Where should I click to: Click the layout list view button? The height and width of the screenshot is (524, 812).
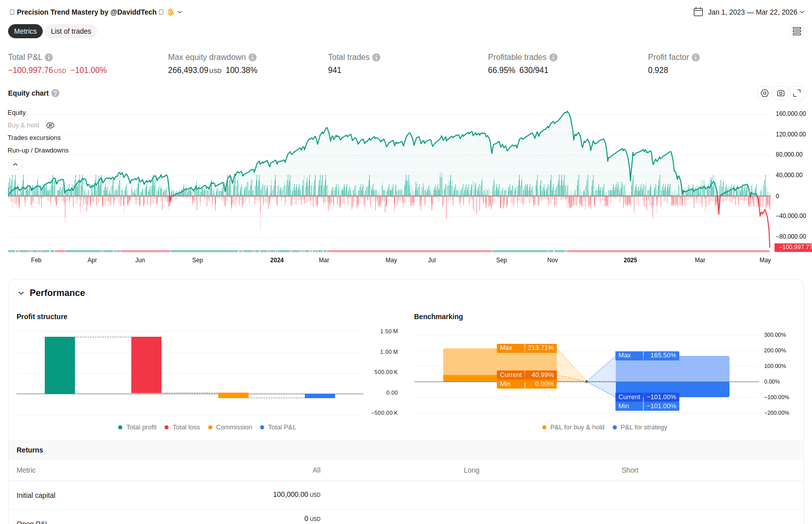pos(797,31)
